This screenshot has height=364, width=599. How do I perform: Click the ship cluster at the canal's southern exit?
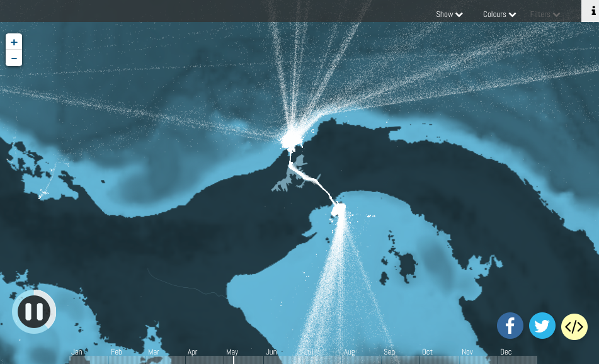pyautogui.click(x=339, y=208)
